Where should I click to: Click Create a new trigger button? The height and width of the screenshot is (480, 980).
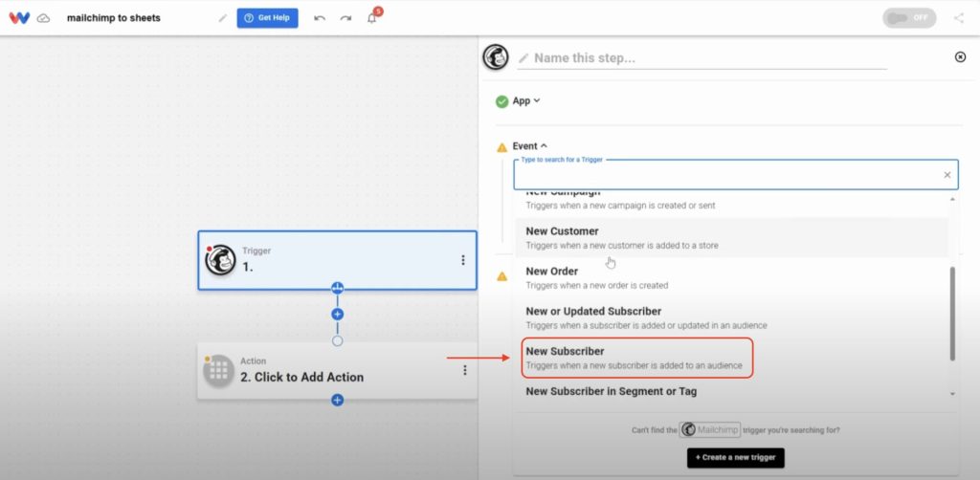tap(736, 457)
